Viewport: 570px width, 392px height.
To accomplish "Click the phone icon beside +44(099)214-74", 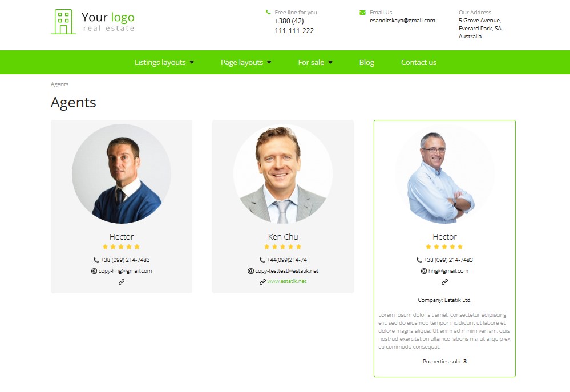I will [262, 260].
